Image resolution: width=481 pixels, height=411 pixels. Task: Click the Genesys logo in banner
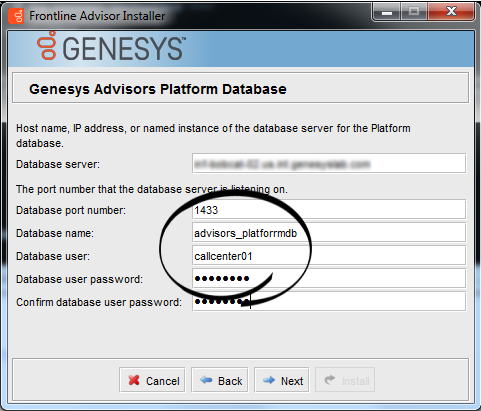coord(111,47)
